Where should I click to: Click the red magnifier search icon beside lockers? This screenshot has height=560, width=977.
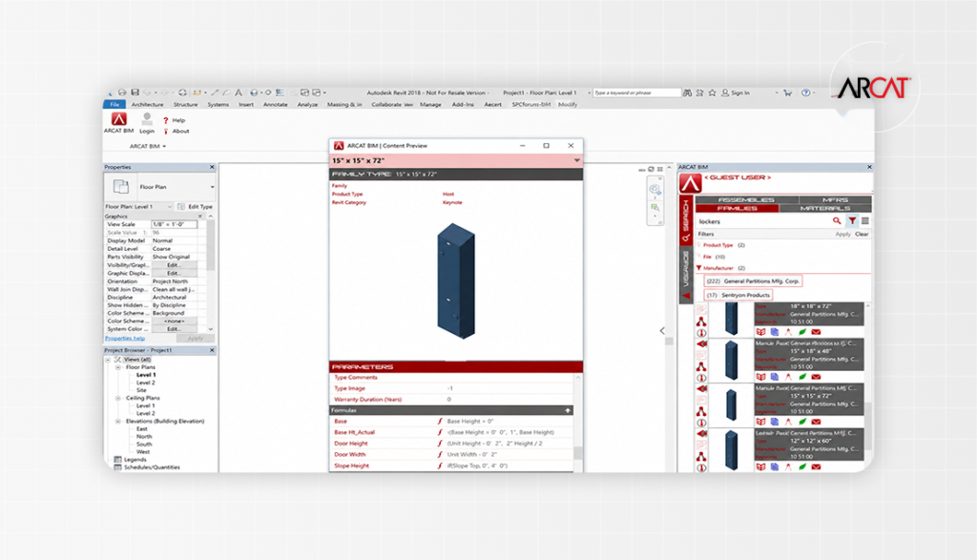(x=837, y=221)
